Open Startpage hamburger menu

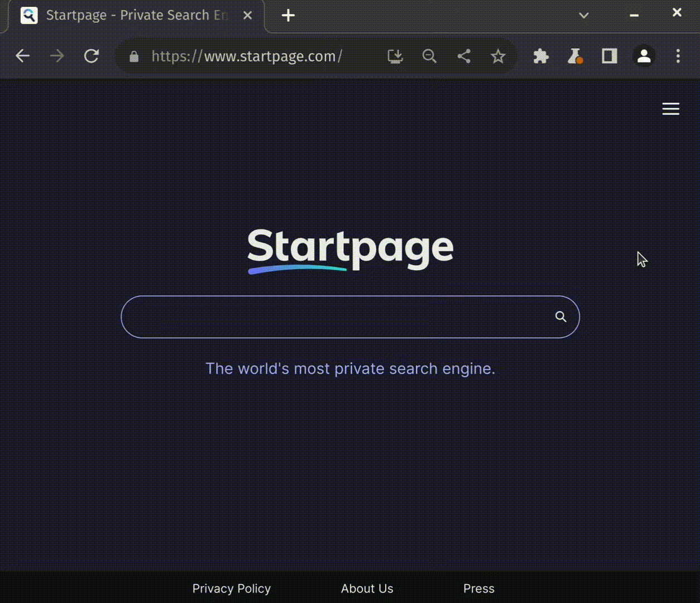(670, 109)
